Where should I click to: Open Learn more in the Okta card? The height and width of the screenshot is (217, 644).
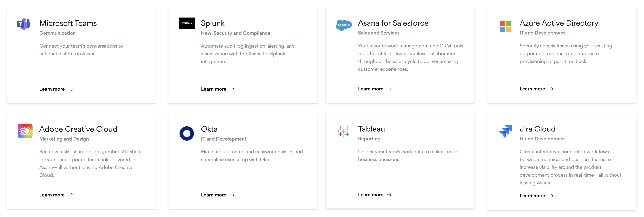pyautogui.click(x=218, y=195)
